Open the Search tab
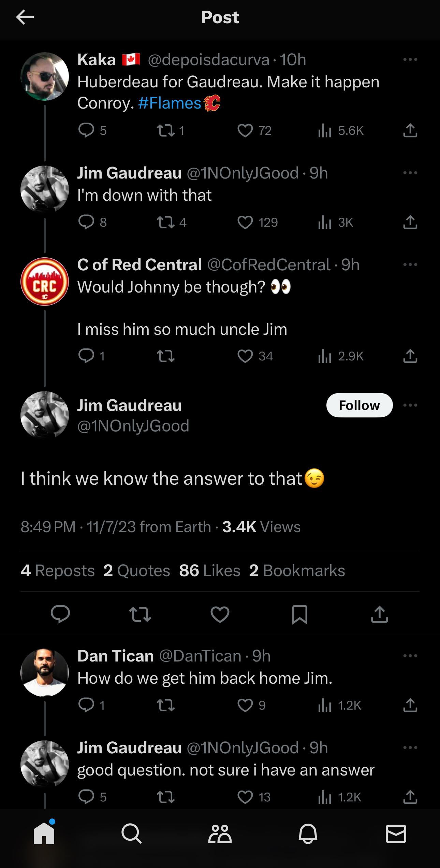The image size is (440, 868). click(x=132, y=834)
